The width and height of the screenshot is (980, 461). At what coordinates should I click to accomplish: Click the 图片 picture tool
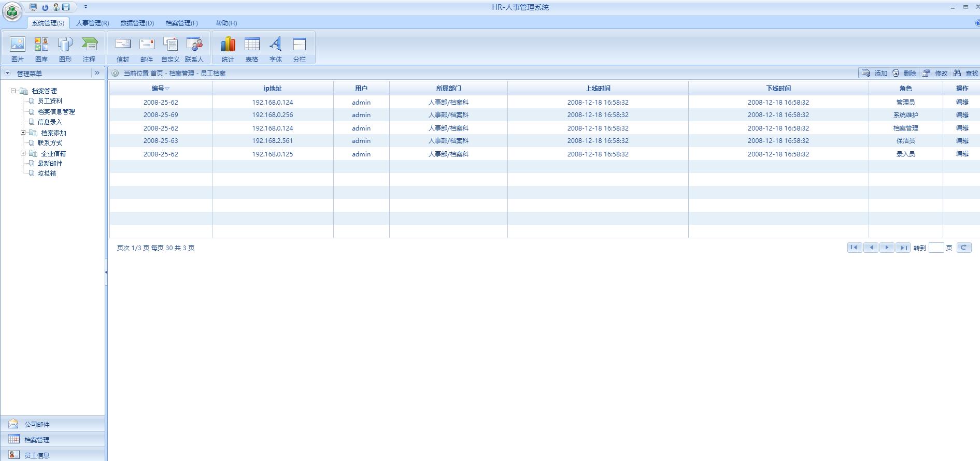tap(18, 49)
